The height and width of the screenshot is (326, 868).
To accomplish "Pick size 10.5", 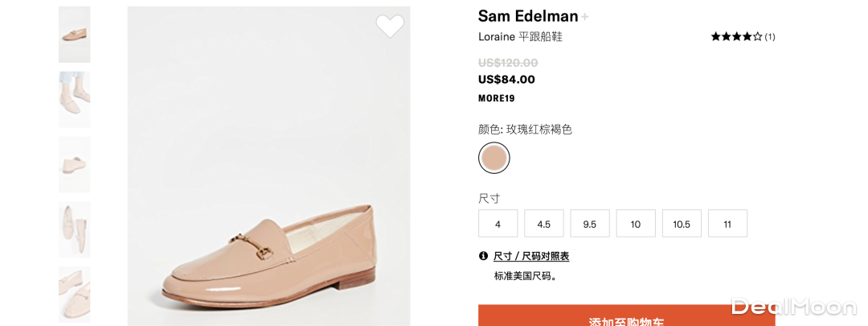I will click(x=682, y=224).
